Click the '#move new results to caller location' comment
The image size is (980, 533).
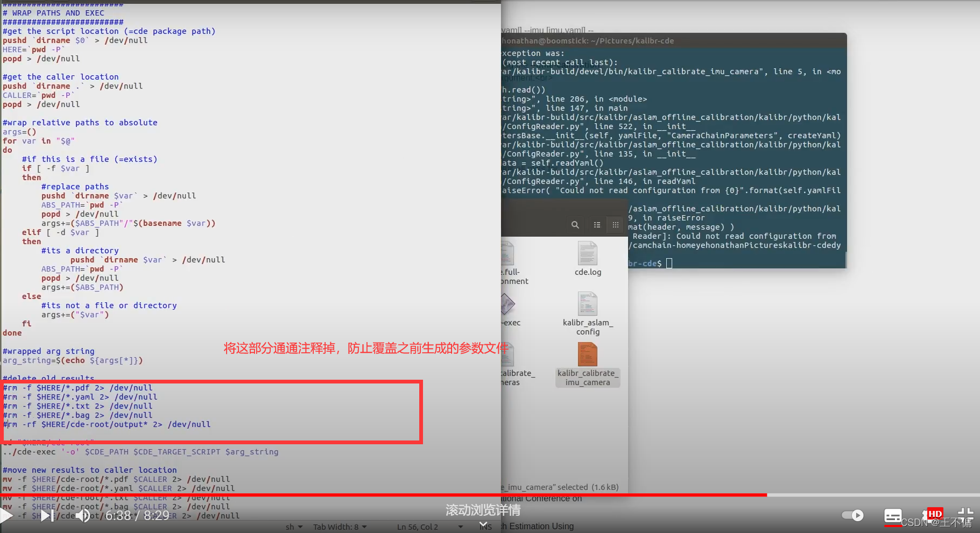90,470
